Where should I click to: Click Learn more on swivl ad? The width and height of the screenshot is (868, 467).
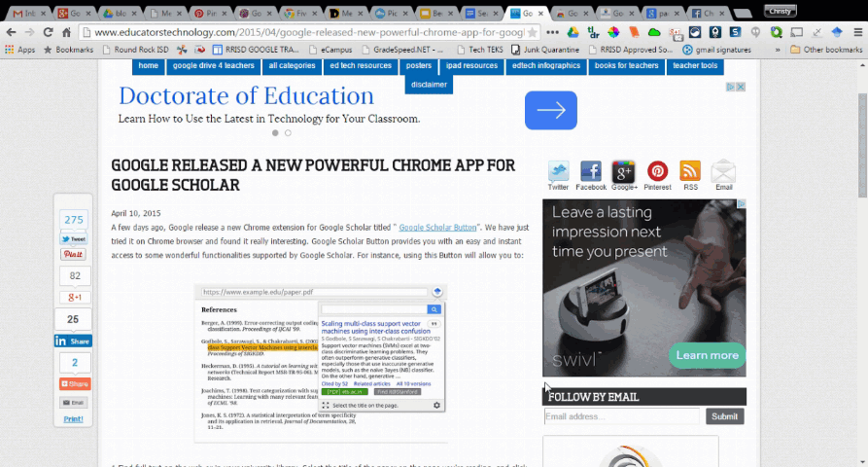click(707, 355)
